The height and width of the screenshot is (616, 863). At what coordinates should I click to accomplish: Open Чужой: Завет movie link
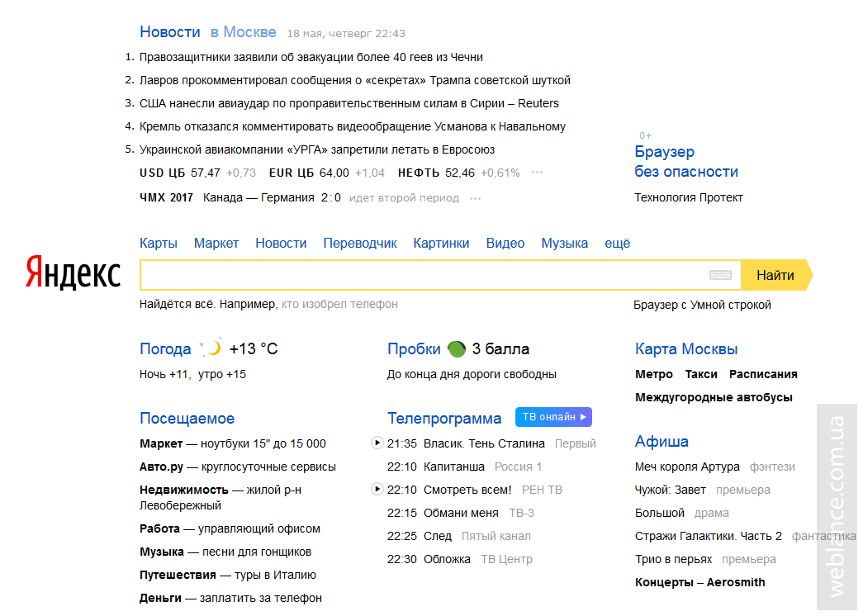click(x=670, y=490)
